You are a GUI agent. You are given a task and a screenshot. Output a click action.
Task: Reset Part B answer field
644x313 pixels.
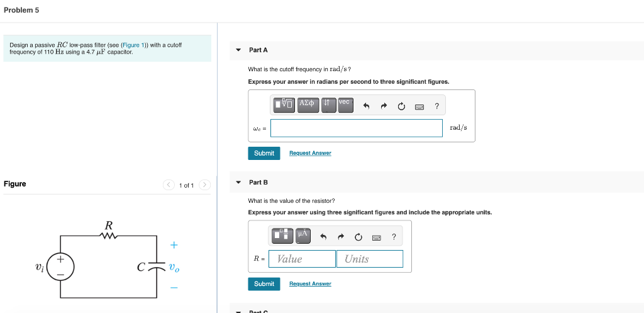tap(358, 237)
